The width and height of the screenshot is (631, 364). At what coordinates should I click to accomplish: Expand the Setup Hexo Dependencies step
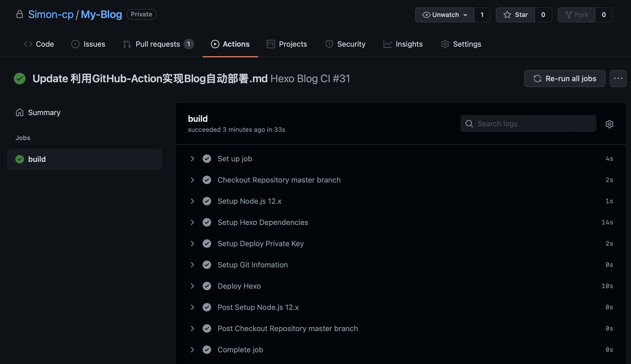192,222
